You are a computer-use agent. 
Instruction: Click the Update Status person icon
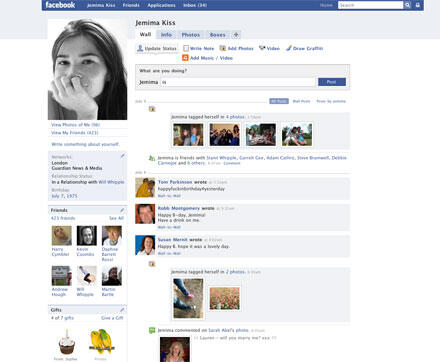140,48
